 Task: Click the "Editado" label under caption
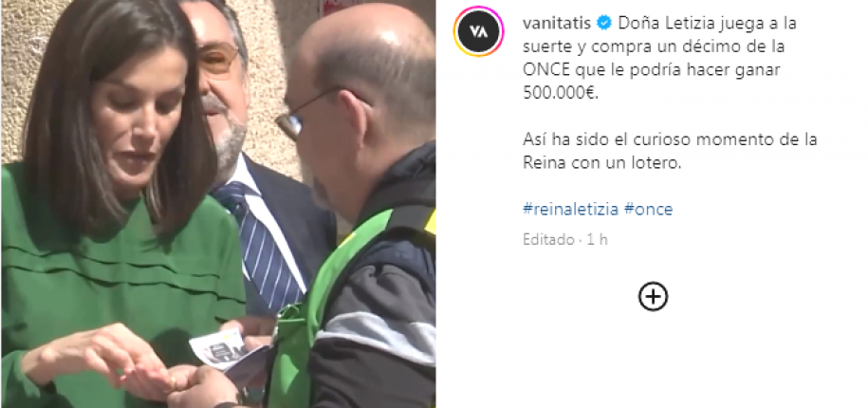pyautogui.click(x=548, y=240)
